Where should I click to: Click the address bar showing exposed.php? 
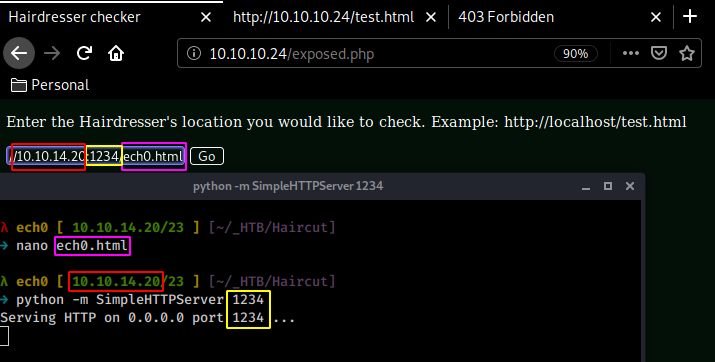[365, 54]
